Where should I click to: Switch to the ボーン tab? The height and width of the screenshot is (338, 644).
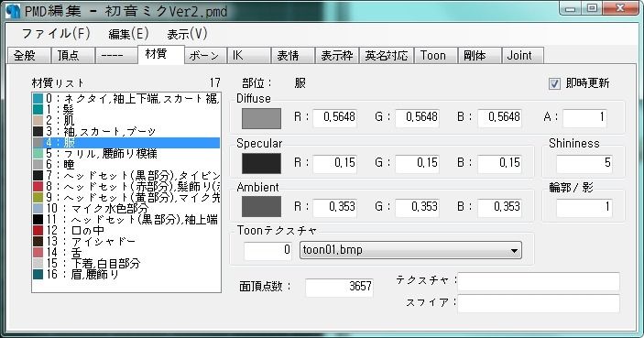click(206, 56)
